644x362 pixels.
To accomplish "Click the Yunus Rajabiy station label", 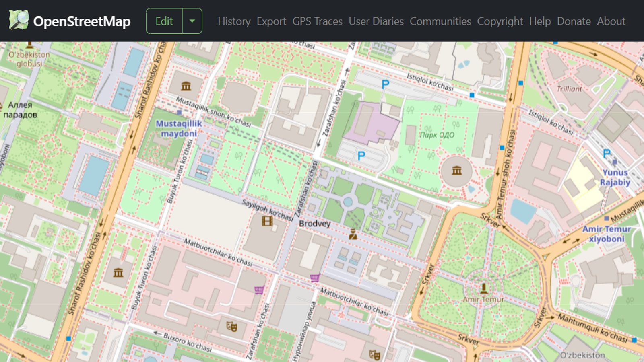I will tap(615, 177).
